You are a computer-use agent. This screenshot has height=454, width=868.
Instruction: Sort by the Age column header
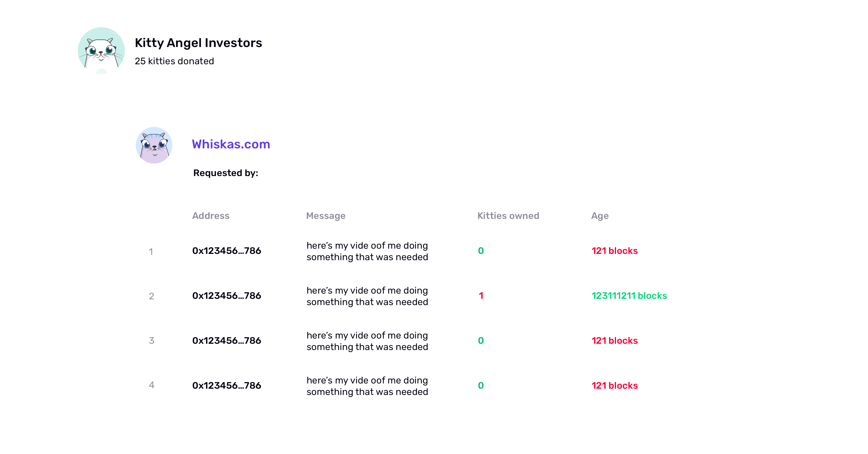click(x=600, y=216)
